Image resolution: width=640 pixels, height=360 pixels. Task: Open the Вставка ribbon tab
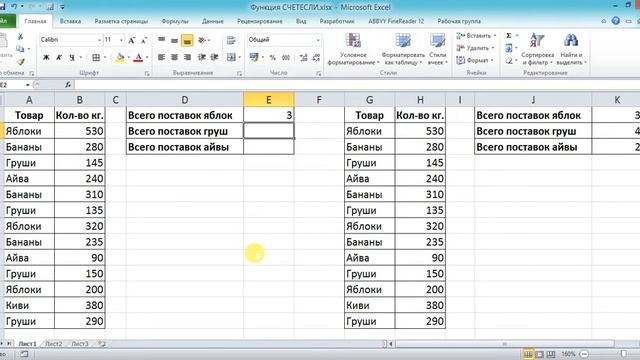pos(70,21)
